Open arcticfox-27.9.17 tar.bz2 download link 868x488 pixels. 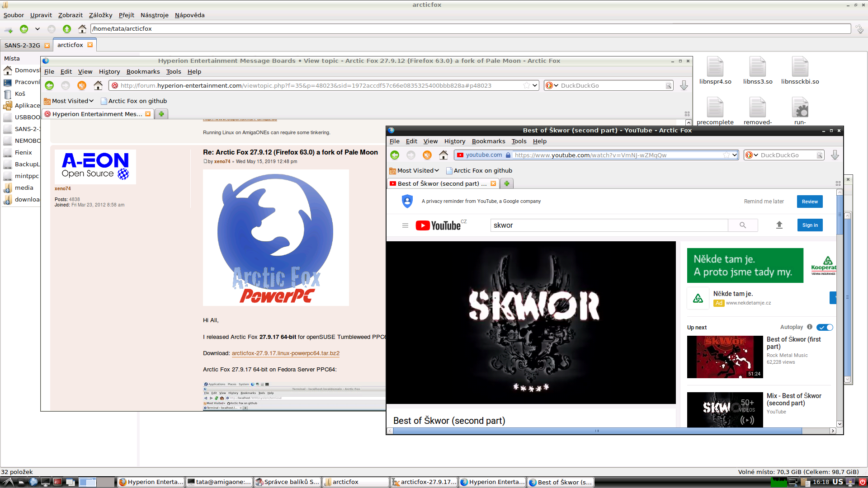(285, 353)
